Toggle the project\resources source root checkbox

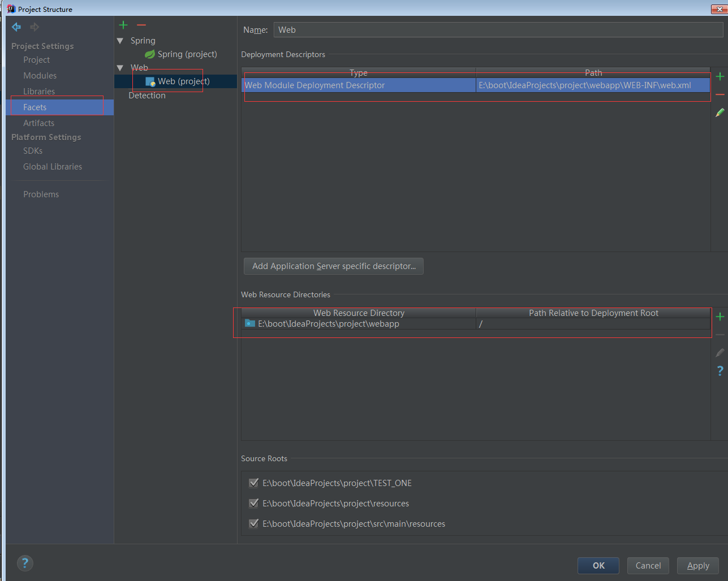pos(254,504)
